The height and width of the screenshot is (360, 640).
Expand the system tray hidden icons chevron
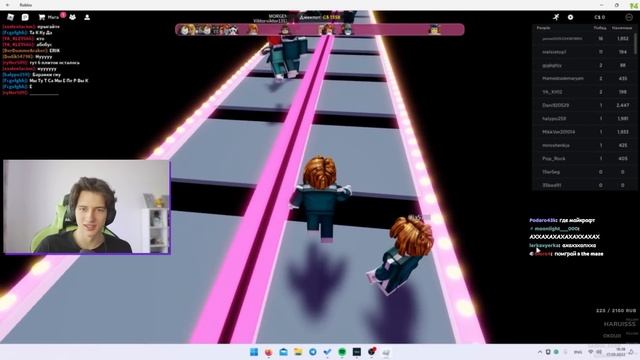540,352
